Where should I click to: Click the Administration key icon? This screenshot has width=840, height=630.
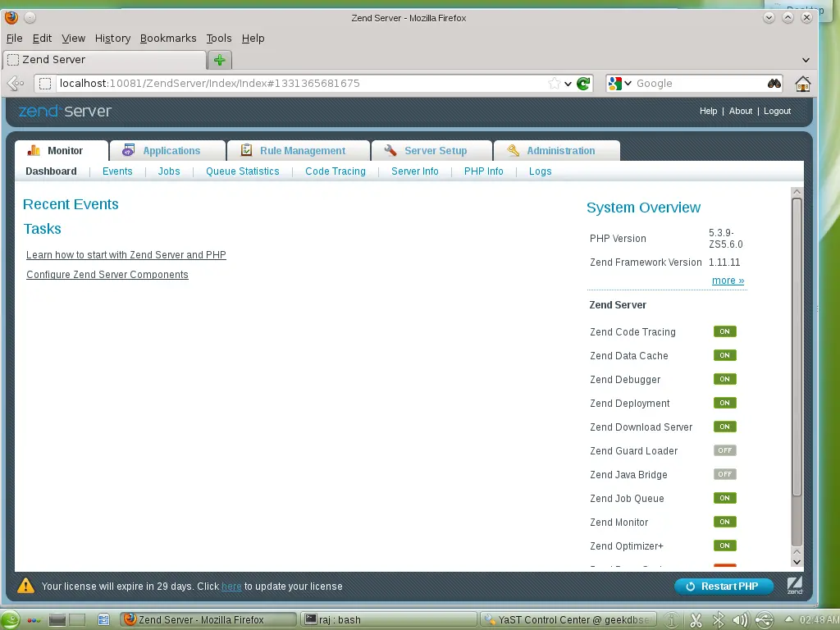514,151
